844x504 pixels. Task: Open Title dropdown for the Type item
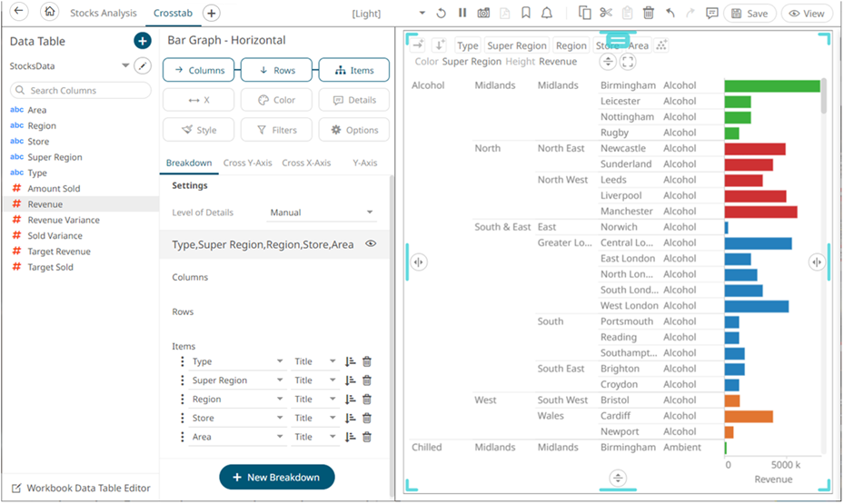click(x=315, y=361)
